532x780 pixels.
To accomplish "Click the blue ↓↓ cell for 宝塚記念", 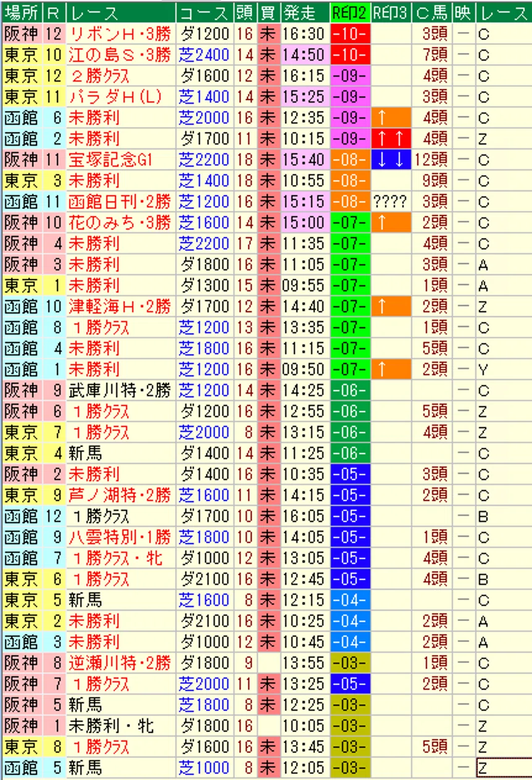I will pos(391,160).
